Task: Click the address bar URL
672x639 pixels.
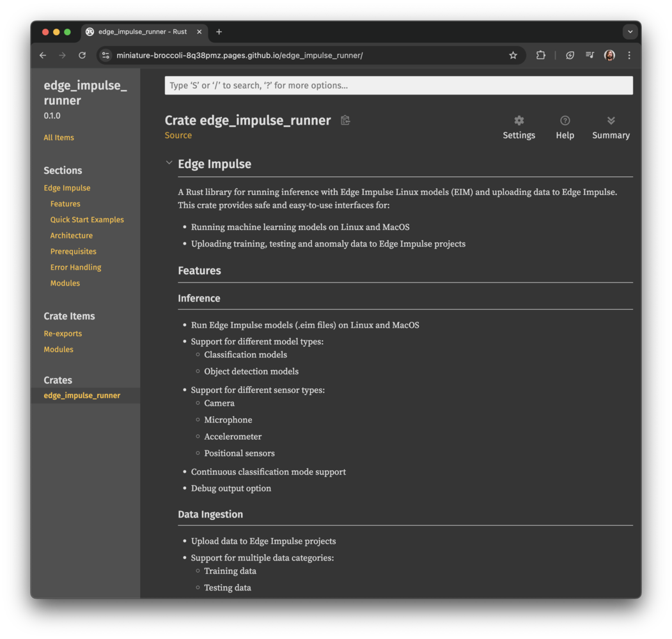Action: coord(240,55)
